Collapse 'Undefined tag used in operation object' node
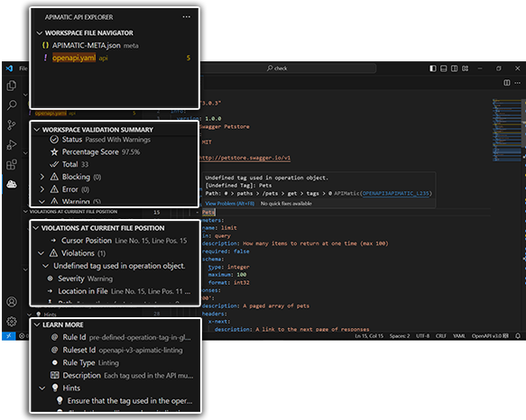The image size is (526, 420). coord(46,266)
